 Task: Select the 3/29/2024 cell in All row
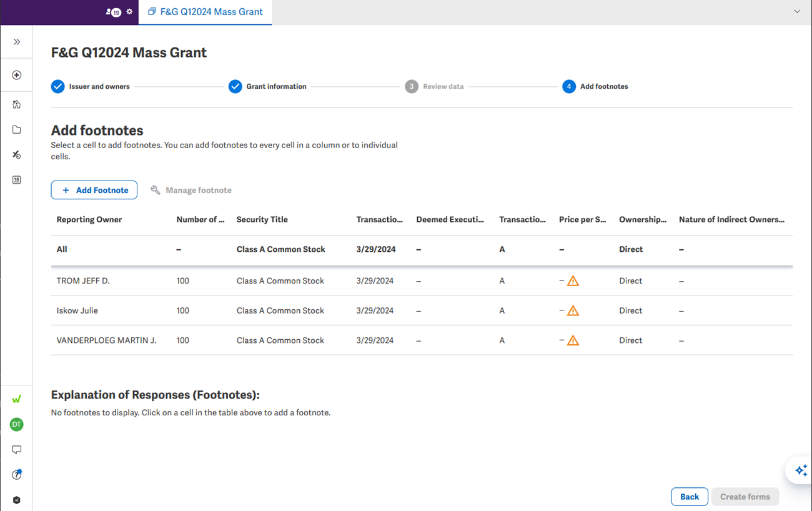click(376, 249)
